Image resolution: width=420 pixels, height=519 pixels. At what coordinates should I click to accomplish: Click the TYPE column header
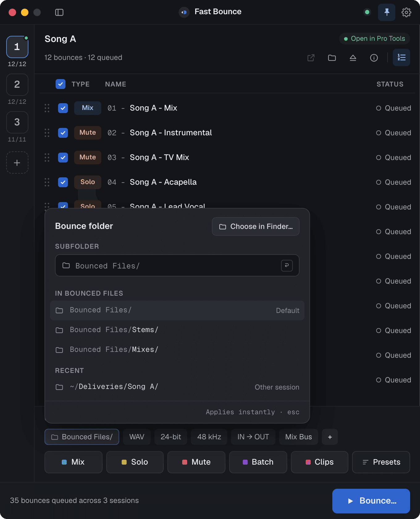point(81,84)
